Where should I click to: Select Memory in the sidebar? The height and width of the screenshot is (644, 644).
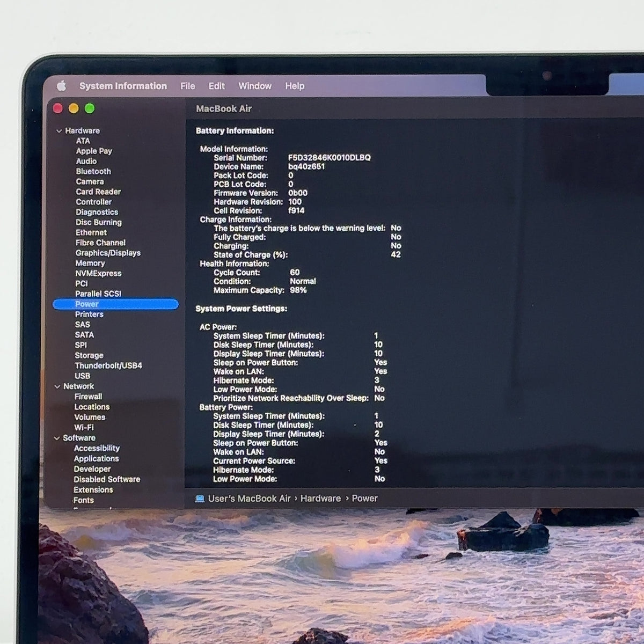pyautogui.click(x=90, y=264)
